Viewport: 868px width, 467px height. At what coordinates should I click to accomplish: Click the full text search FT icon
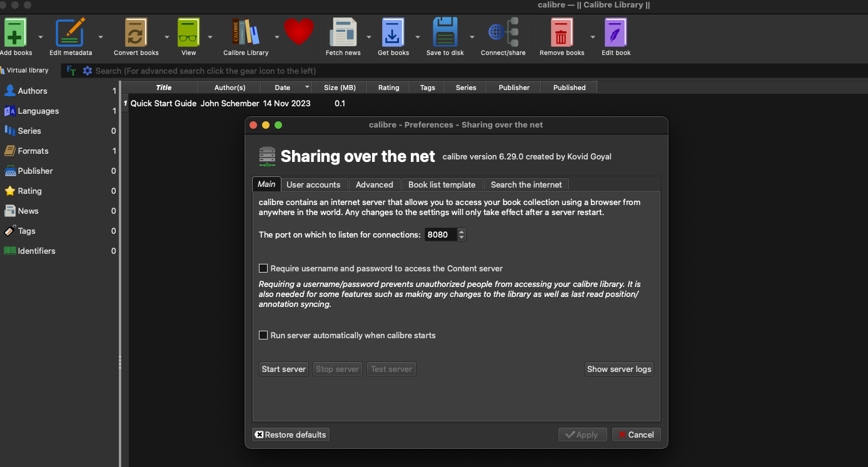(71, 71)
